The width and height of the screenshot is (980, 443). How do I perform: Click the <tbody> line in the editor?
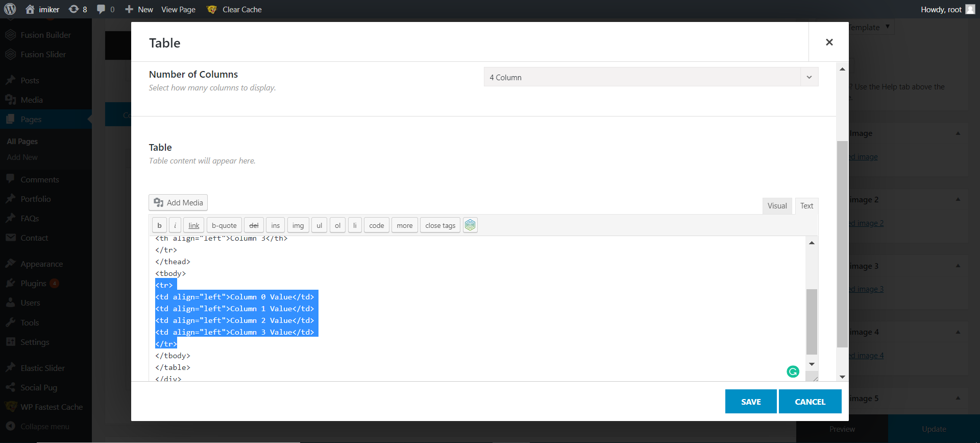[170, 273]
